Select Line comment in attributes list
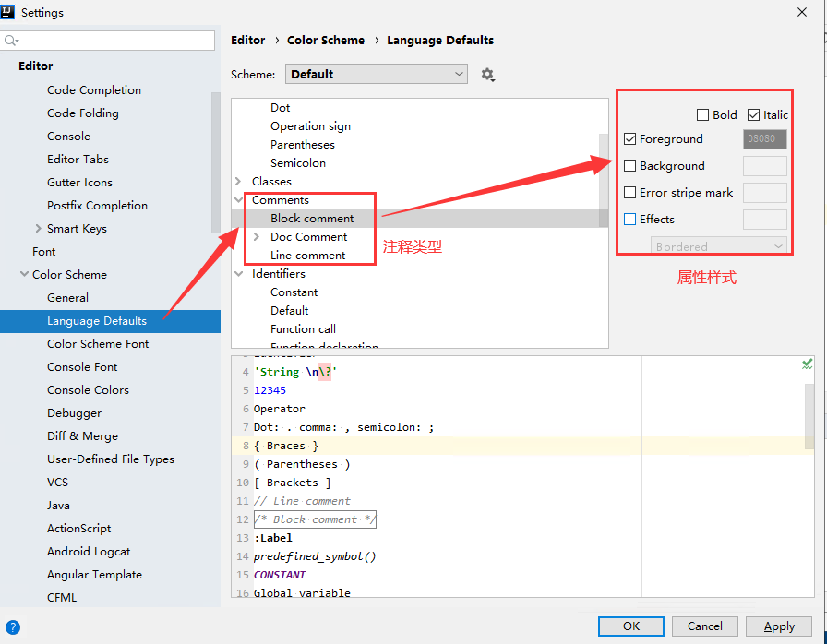The image size is (827, 644). pos(307,256)
